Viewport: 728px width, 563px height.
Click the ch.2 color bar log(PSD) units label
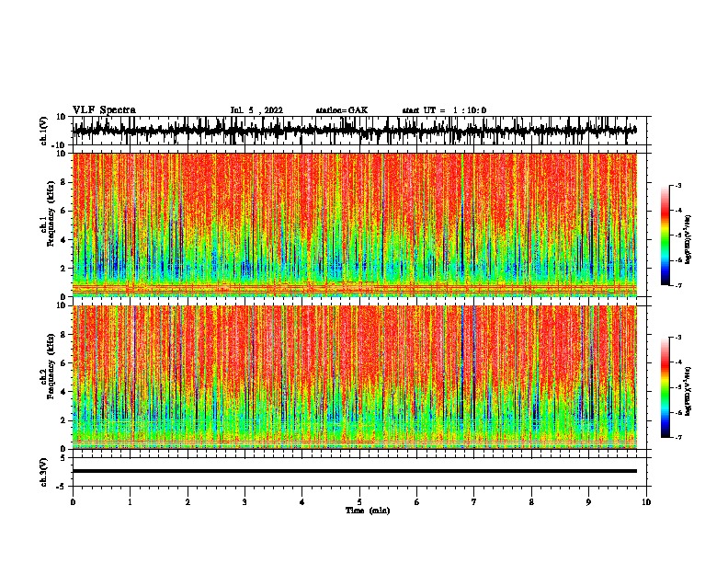click(688, 391)
